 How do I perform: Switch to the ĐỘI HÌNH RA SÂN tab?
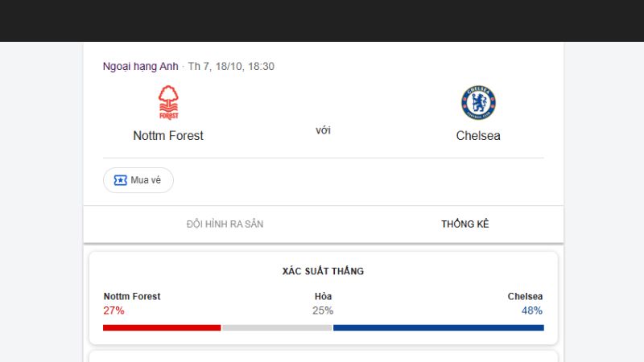pyautogui.click(x=225, y=224)
